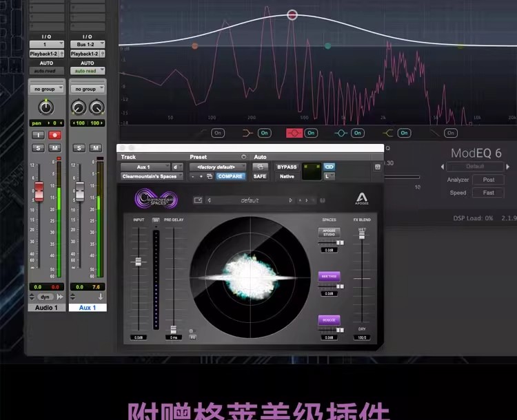Select the teal EQ band node
This screenshot has width=517, height=420.
click(327, 46)
